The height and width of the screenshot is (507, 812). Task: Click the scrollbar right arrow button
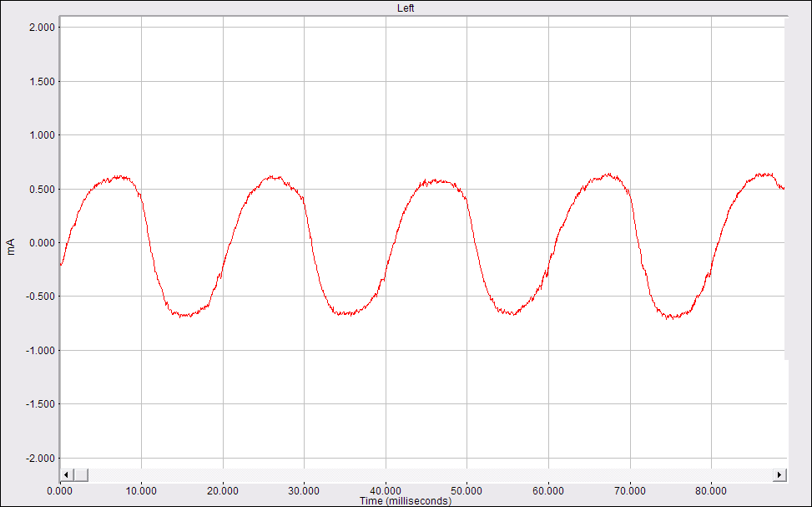pyautogui.click(x=780, y=475)
